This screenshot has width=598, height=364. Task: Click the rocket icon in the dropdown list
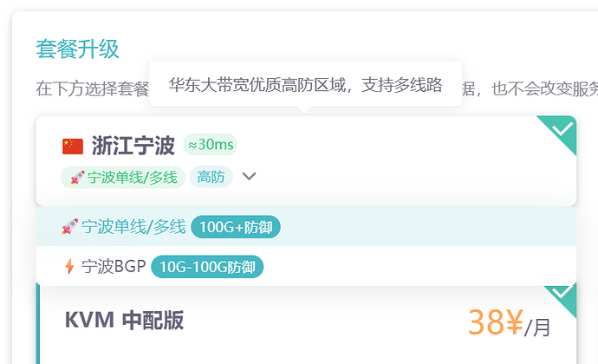point(70,227)
